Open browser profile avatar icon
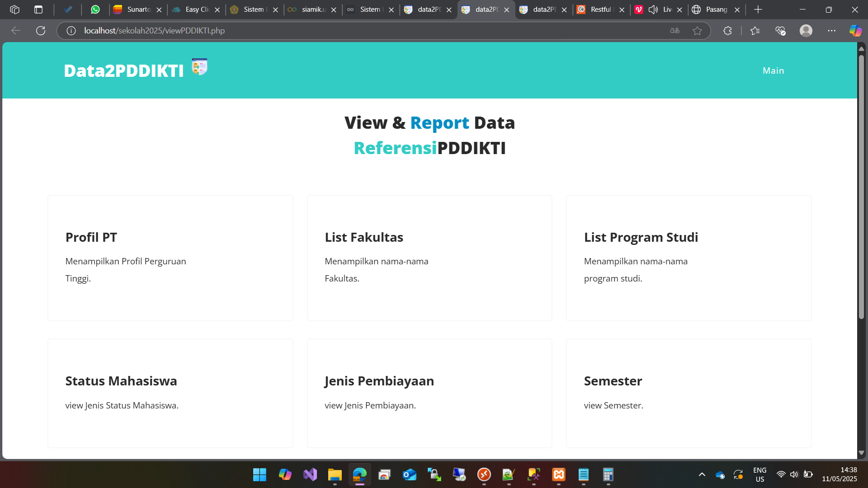 pyautogui.click(x=806, y=31)
